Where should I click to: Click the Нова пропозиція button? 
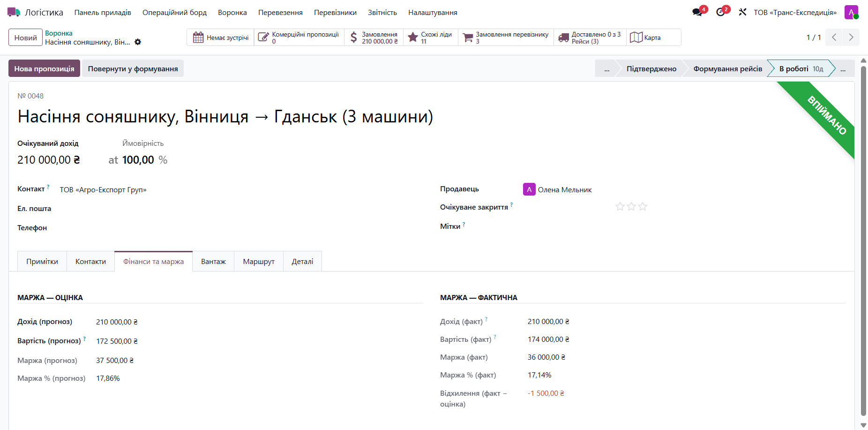point(44,68)
